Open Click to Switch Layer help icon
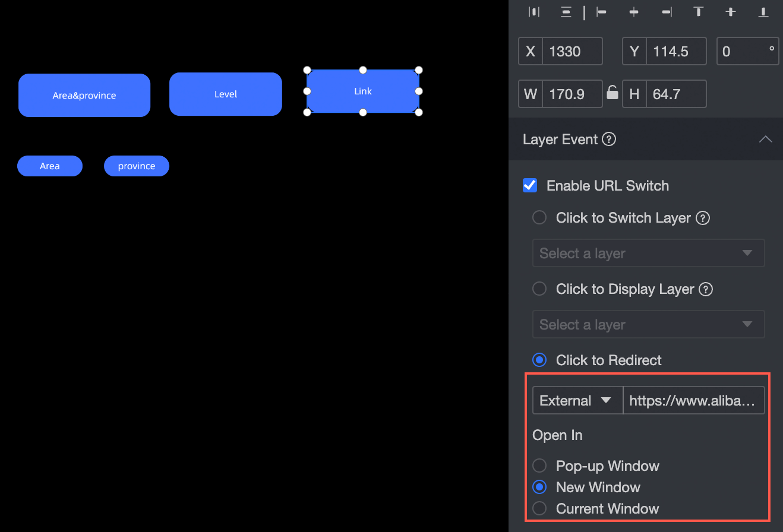Screen dimensions: 783x532 pos(703,218)
